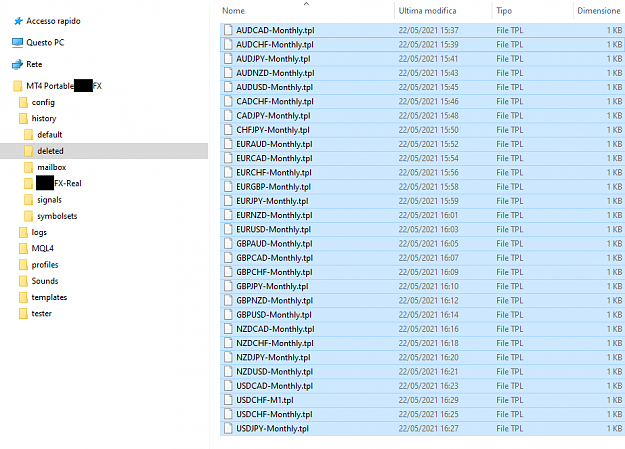Image resolution: width=625 pixels, height=449 pixels.
Task: Open the profiles folder
Action: point(45,265)
